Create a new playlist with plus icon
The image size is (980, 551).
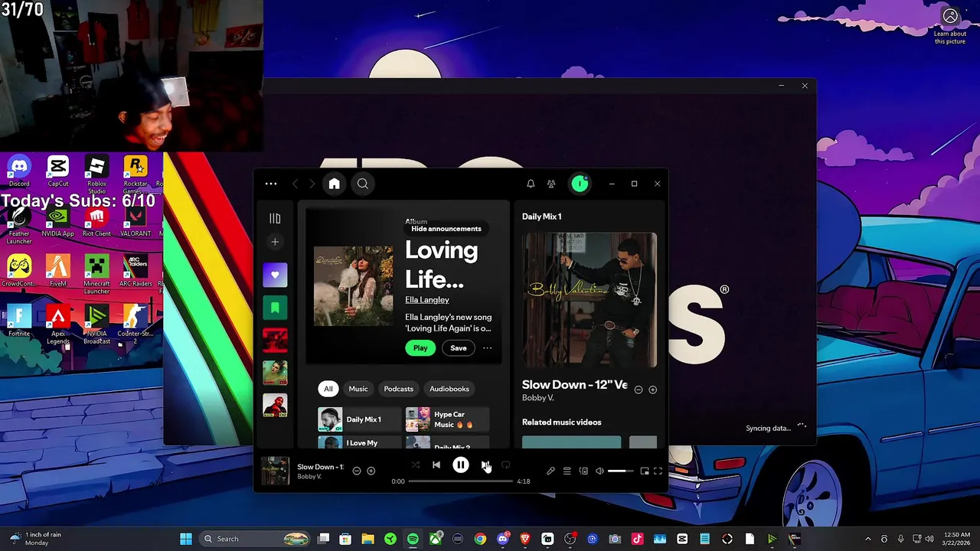pos(275,242)
